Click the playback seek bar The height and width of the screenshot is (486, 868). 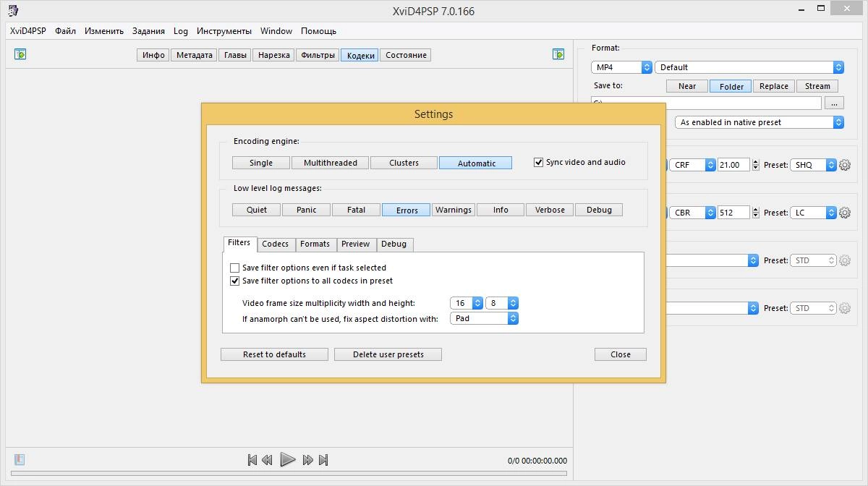290,475
